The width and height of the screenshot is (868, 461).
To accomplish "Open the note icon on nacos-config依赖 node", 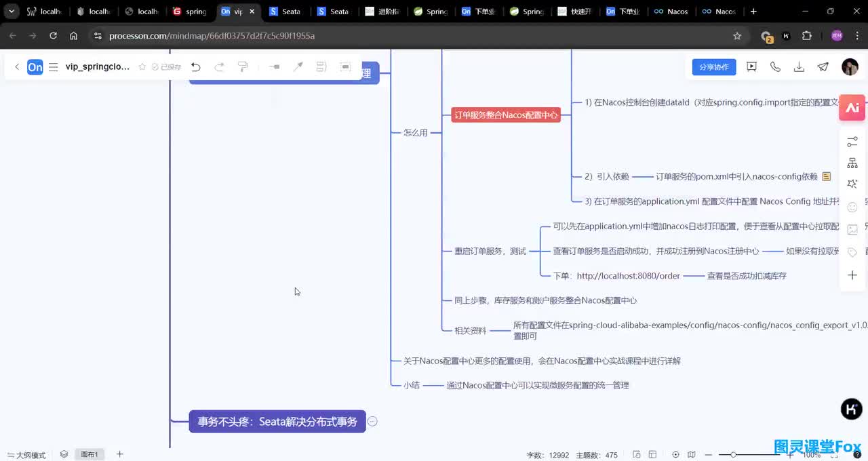I will tap(826, 176).
